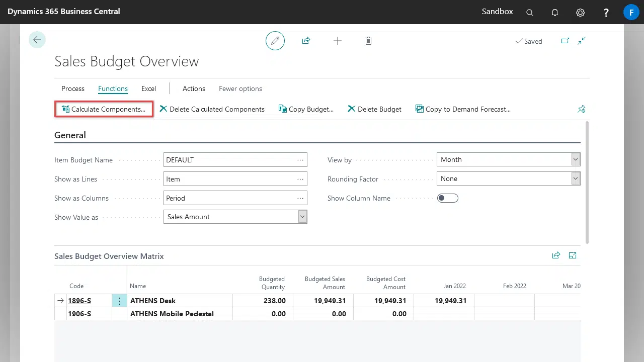The width and height of the screenshot is (644, 362).
Task: Click the Jan 2022 column header
Action: tap(454, 286)
